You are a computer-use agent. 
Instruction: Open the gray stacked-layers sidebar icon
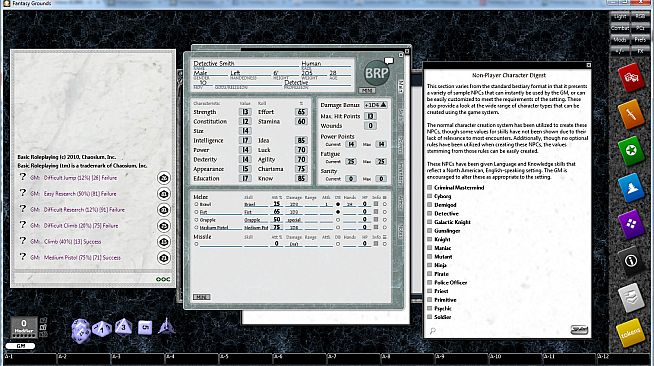(631, 297)
